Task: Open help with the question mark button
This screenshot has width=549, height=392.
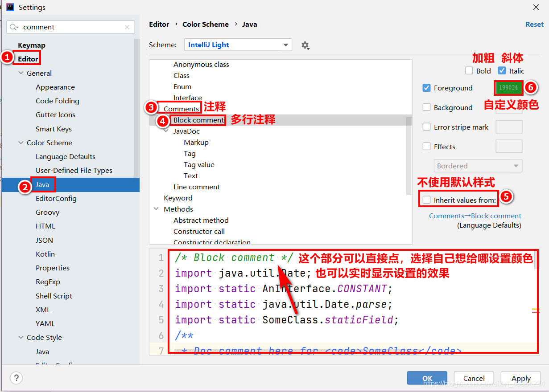Action: 16,378
